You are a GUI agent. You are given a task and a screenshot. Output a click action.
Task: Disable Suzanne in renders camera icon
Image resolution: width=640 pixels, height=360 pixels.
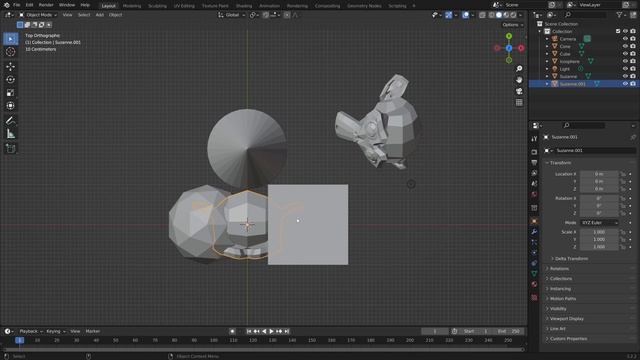[633, 76]
